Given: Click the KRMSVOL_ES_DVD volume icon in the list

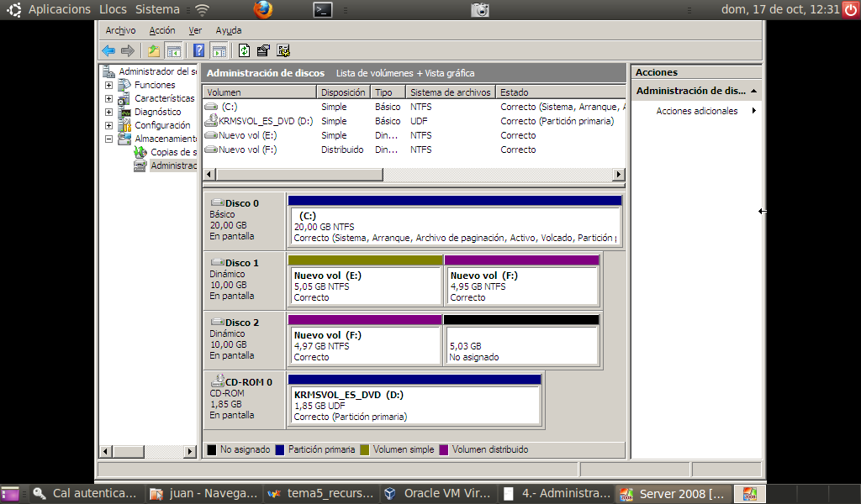Looking at the screenshot, I should click(x=211, y=120).
